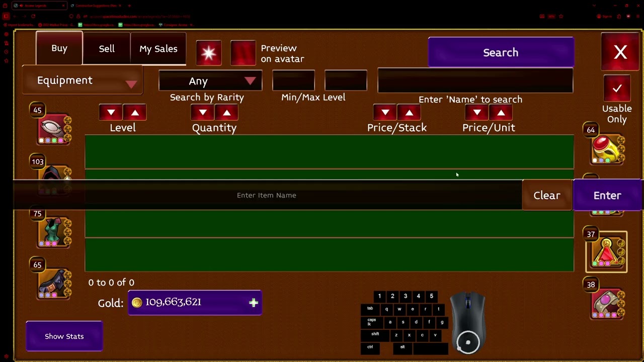Viewport: 644px width, 362px height.
Task: Click the 'Name' search field
Action: 475,80
